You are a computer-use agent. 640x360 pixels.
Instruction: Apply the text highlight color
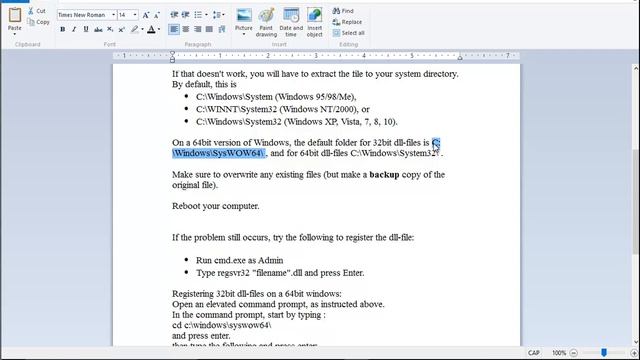tap(134, 29)
